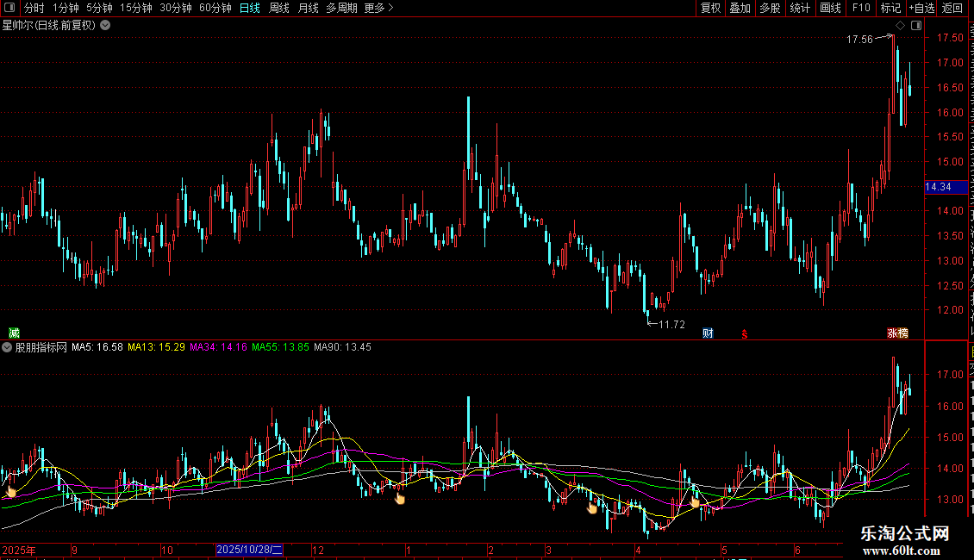
Task: Switch to 月线 monthly chart
Action: [308, 8]
